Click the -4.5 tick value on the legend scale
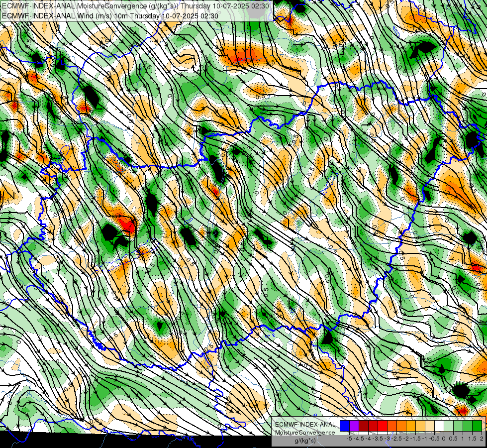This screenshot has width=487, height=448. pos(359,439)
